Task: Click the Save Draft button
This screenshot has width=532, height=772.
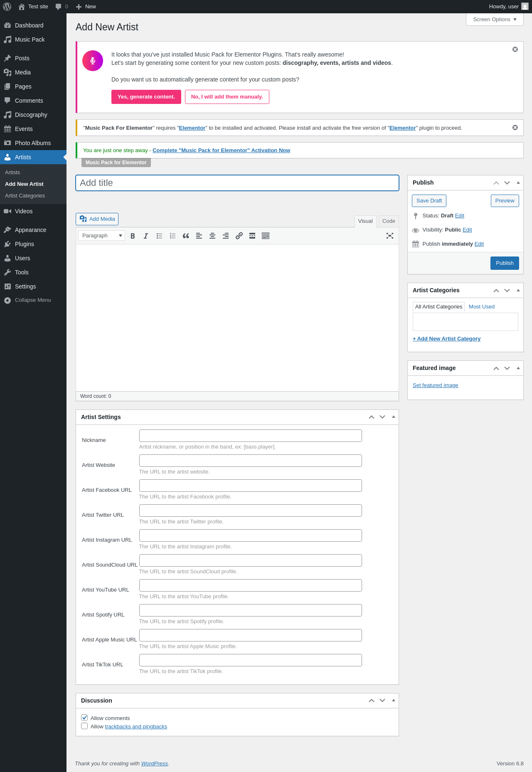Action: click(x=429, y=201)
